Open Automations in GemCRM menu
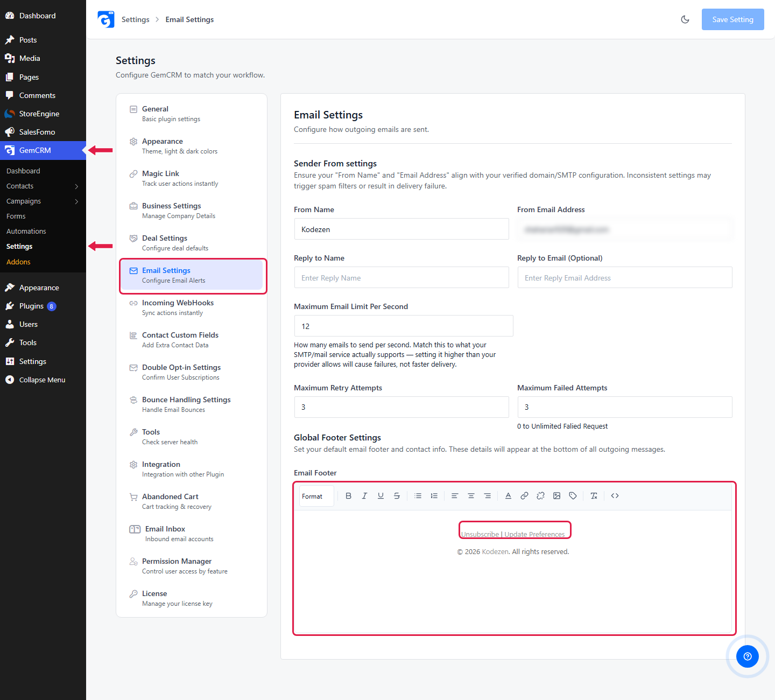The height and width of the screenshot is (700, 775). (26, 232)
